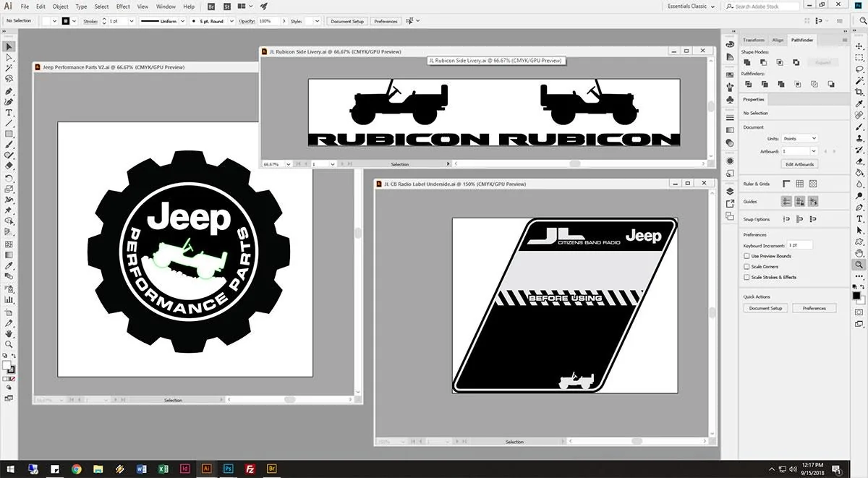Image resolution: width=868 pixels, height=478 pixels.
Task: Click the Expand button in Pathfinder
Action: pos(823,62)
